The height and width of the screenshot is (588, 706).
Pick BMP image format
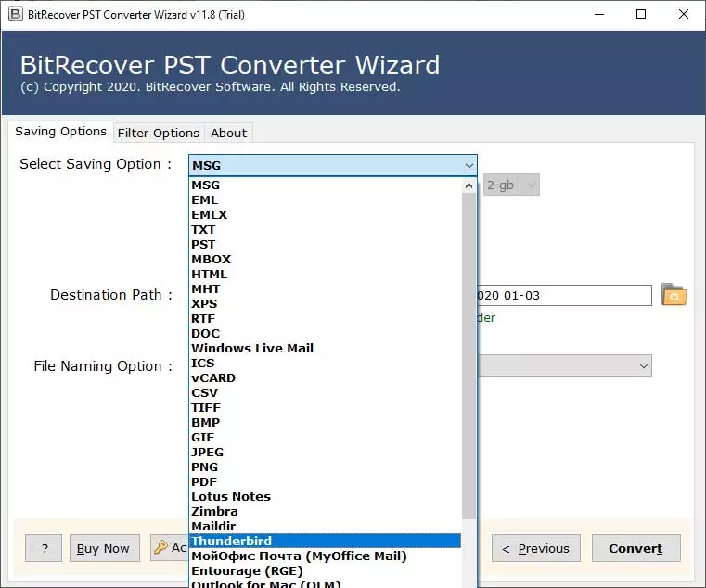pos(325,423)
